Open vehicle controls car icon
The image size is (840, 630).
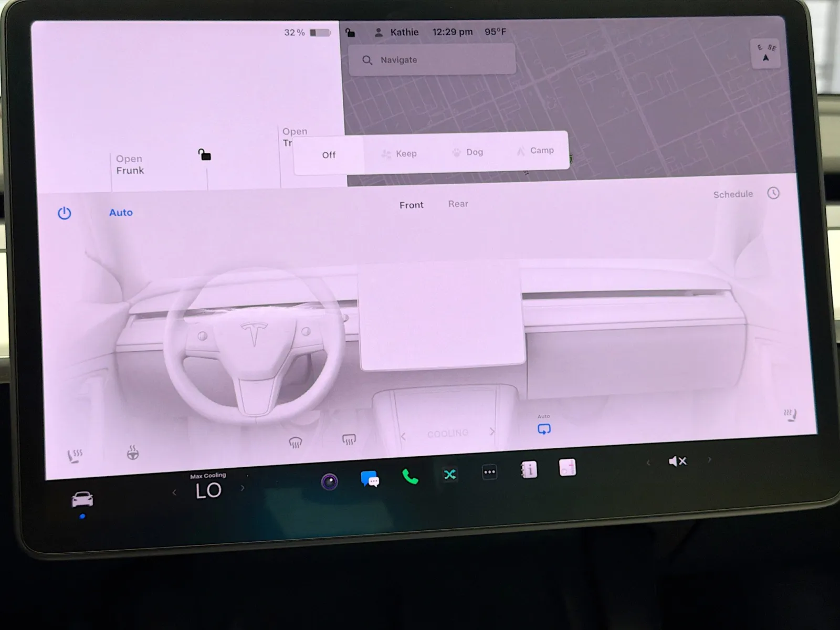pos(82,499)
